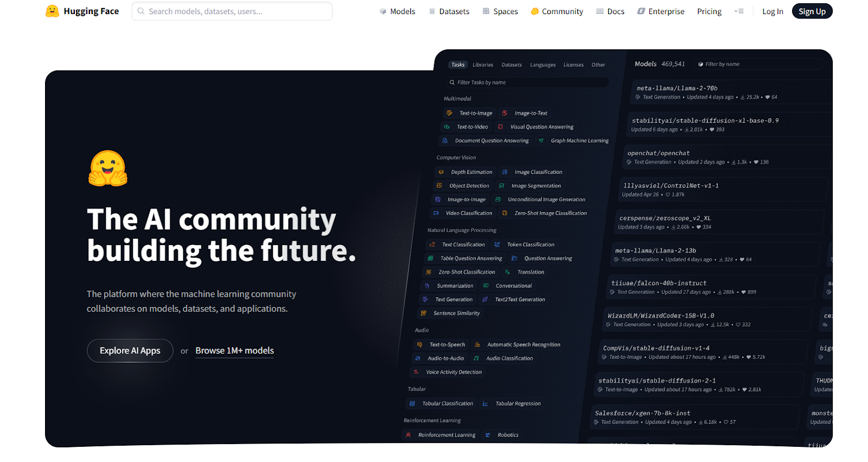The width and height of the screenshot is (868, 462).
Task: Click the large hugging face emoji in hero
Action: coord(108,169)
